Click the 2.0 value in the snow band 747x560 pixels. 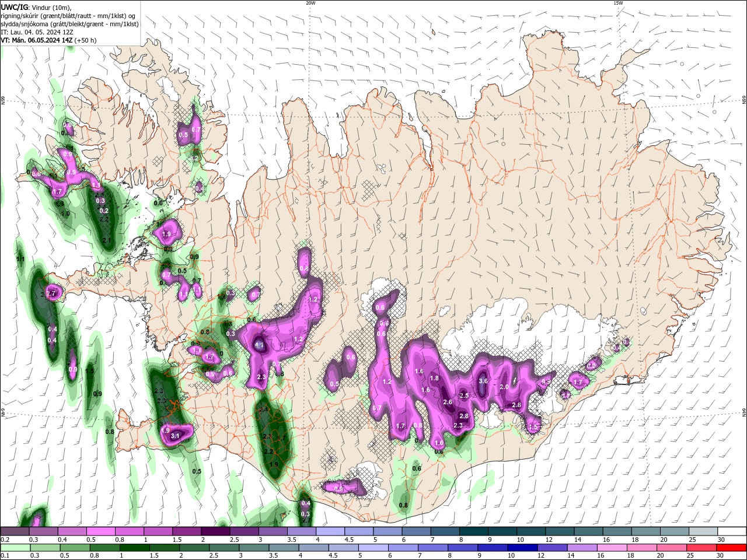coord(505,387)
